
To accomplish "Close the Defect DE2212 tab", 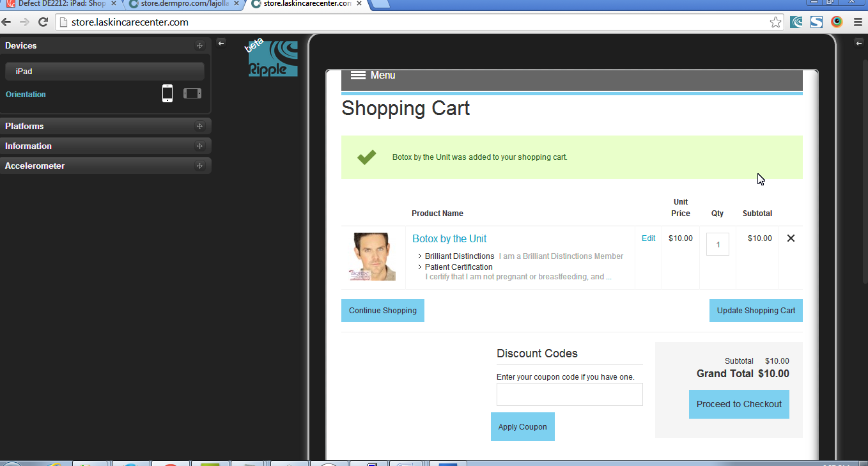I will 114,4.
